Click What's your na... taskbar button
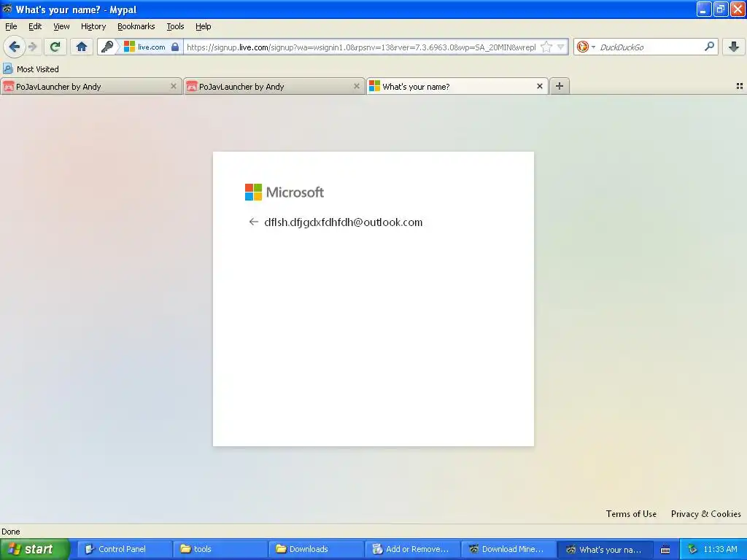 (x=604, y=549)
